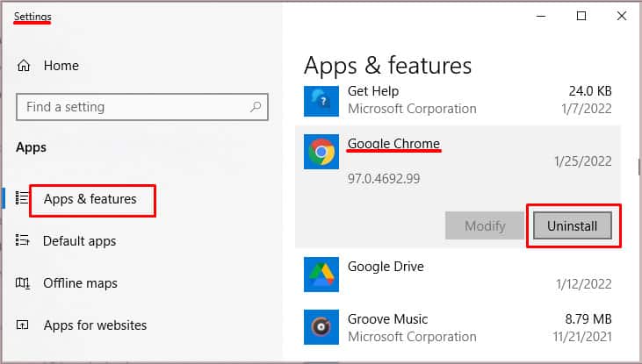642x364 pixels.
Task: Focus the Find a setting box
Action: pos(142,107)
